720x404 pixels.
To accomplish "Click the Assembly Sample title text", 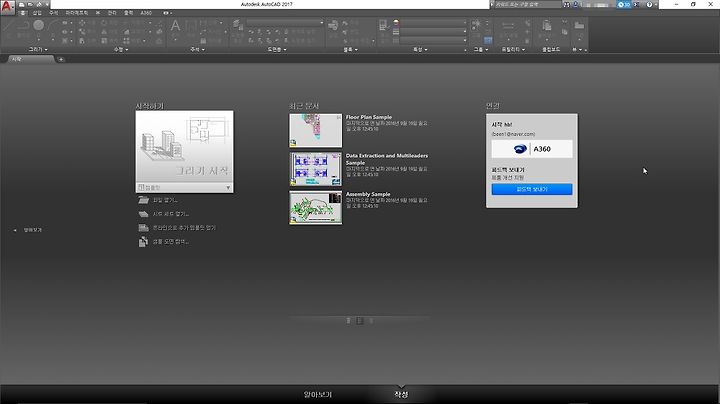I will click(x=368, y=194).
